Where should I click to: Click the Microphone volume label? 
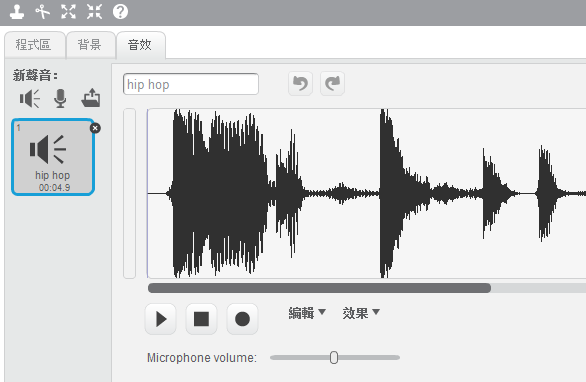(x=202, y=358)
